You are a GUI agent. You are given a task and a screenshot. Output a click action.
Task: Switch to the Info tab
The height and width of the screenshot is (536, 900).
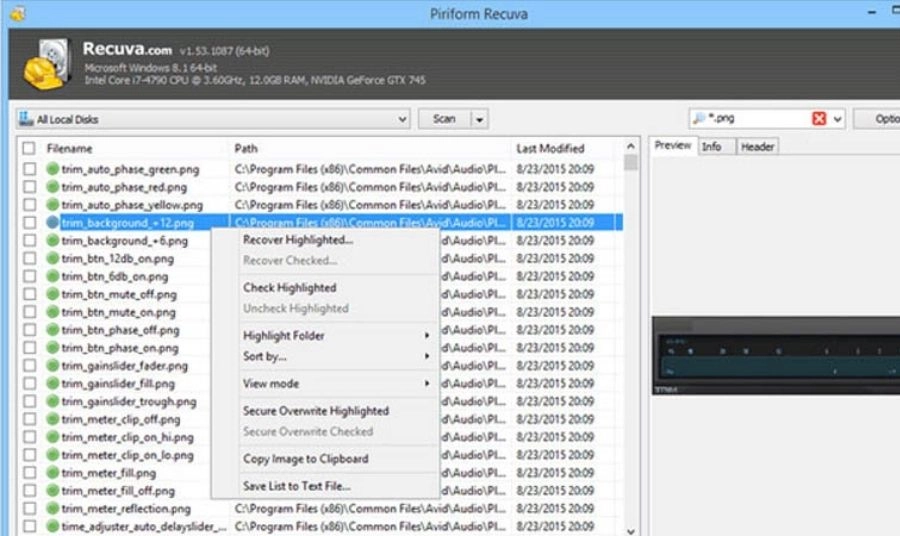(x=714, y=147)
